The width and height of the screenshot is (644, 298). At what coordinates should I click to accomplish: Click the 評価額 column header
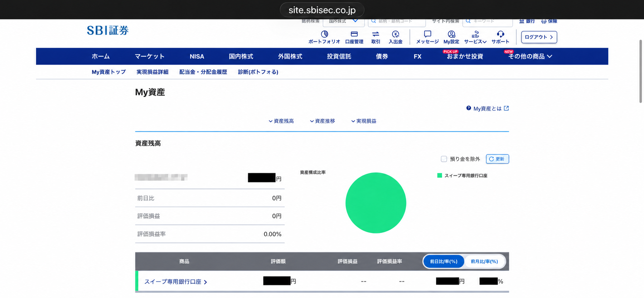tap(278, 261)
